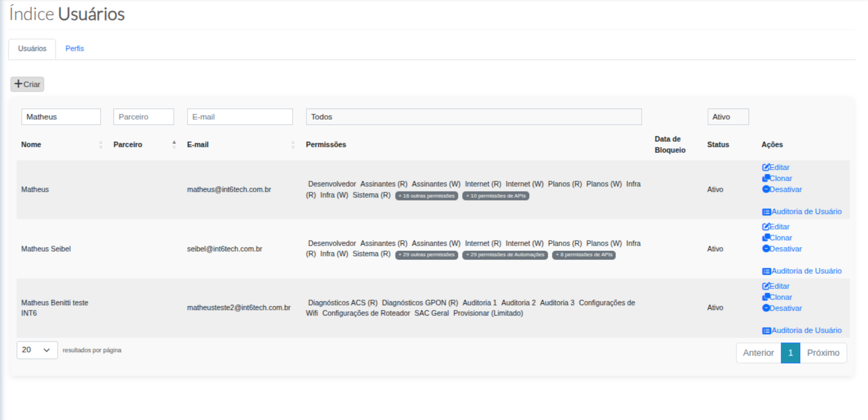The width and height of the screenshot is (868, 420).
Task: Expand the +8 permissões de APIs badge
Action: point(584,255)
